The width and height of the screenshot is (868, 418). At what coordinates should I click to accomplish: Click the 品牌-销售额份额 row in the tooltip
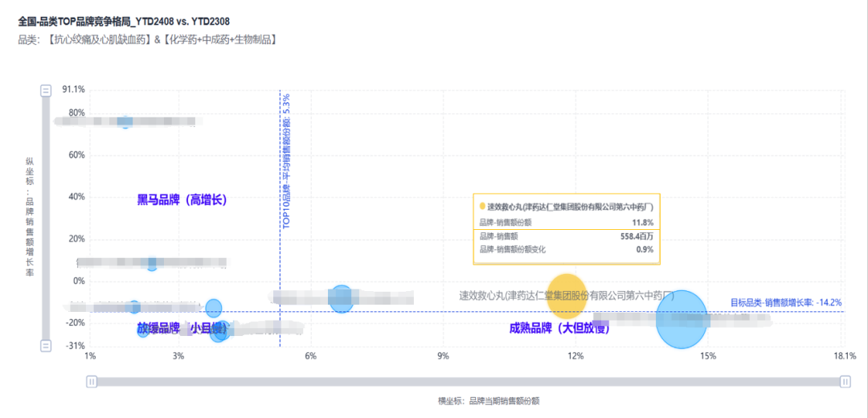(566, 222)
